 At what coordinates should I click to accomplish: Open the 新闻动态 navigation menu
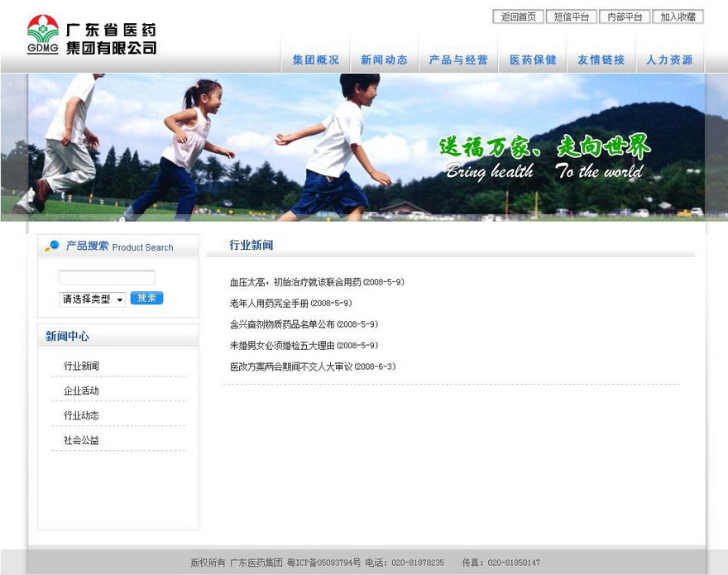pyautogui.click(x=384, y=60)
